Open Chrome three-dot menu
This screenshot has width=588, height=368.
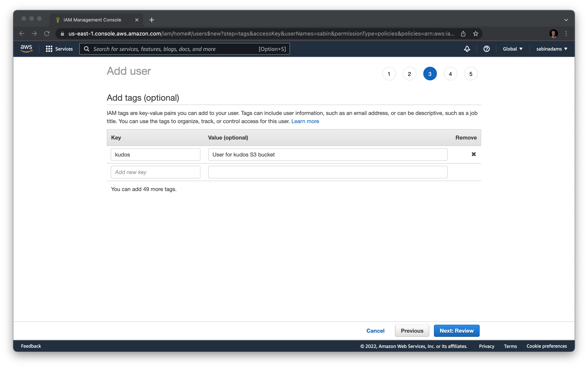566,34
